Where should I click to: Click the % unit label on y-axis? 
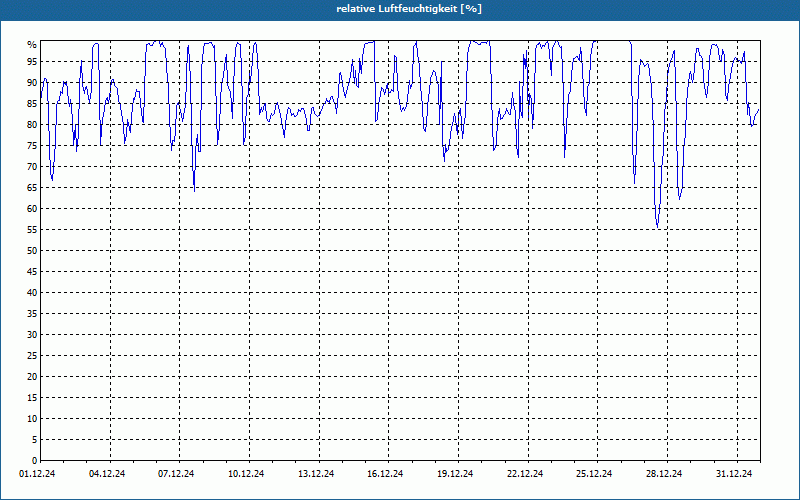(x=32, y=45)
